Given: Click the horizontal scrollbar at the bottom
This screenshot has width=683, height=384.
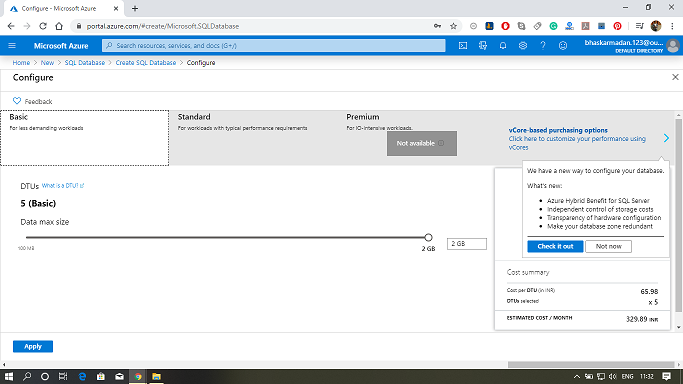Looking at the screenshot, I should (x=591, y=364).
